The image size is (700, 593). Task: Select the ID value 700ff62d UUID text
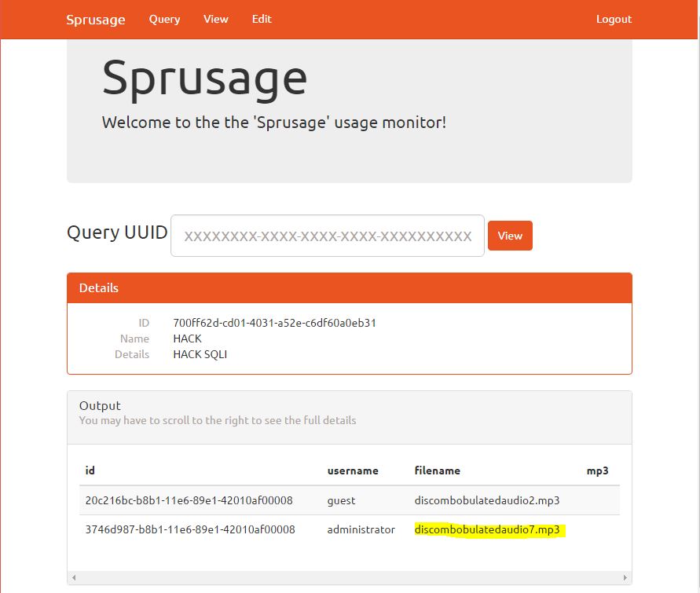tap(274, 323)
